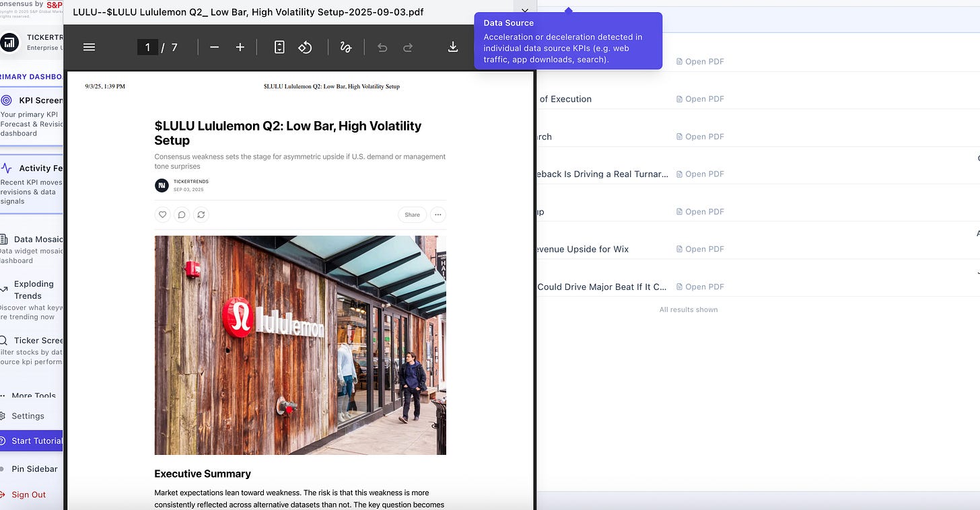Open KPI Screener in the sidebar

pos(32,116)
